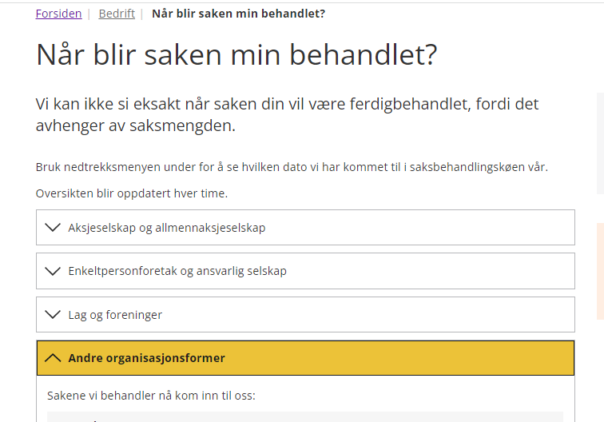604x422 pixels.
Task: Go to the Bedrift breadcrumb page
Action: 117,14
